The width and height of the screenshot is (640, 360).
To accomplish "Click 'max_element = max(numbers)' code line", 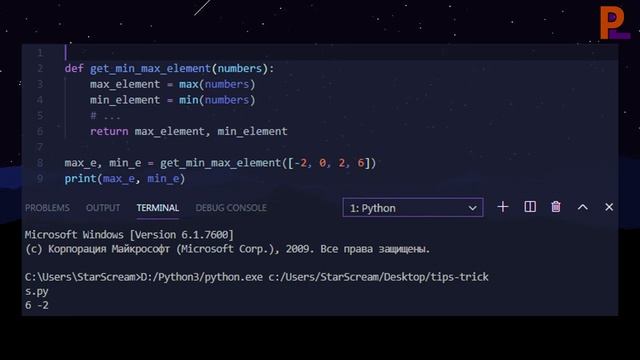I will click(173, 84).
